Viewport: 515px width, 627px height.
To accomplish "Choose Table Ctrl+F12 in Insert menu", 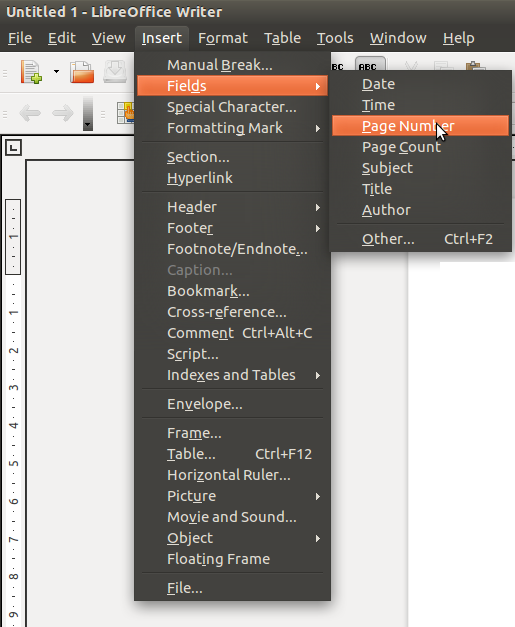I will (232, 454).
